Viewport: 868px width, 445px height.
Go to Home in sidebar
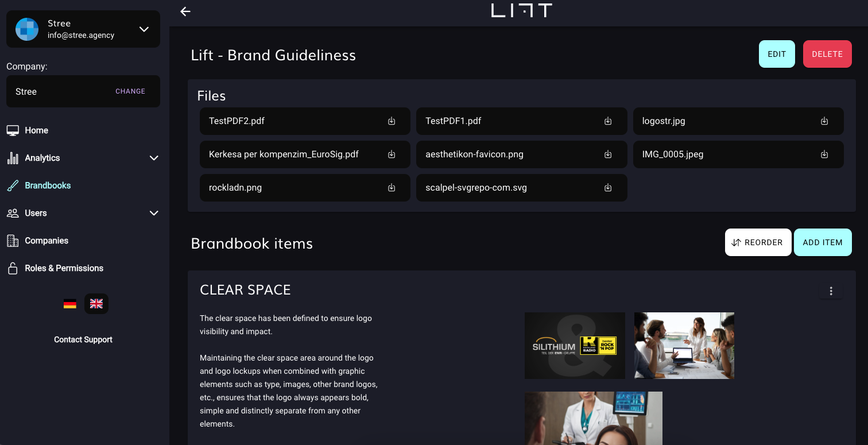(36, 130)
